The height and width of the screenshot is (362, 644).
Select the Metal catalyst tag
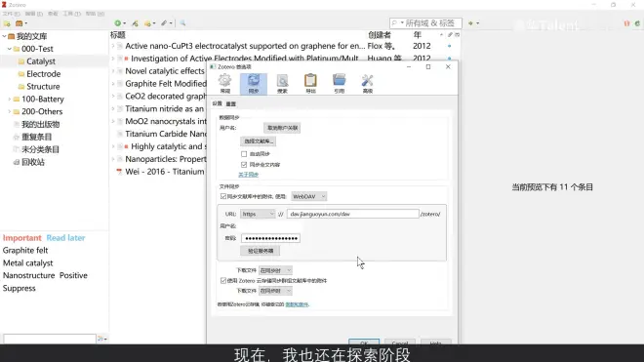28,263
